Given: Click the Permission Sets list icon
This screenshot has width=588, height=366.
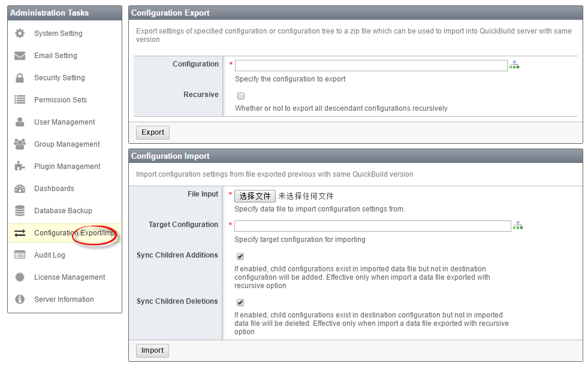Looking at the screenshot, I should (20, 99).
